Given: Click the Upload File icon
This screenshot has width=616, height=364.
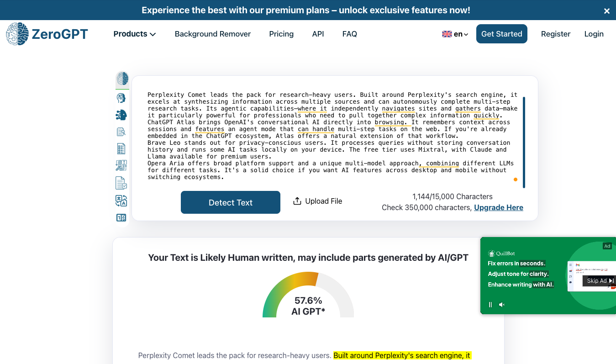Looking at the screenshot, I should [297, 200].
